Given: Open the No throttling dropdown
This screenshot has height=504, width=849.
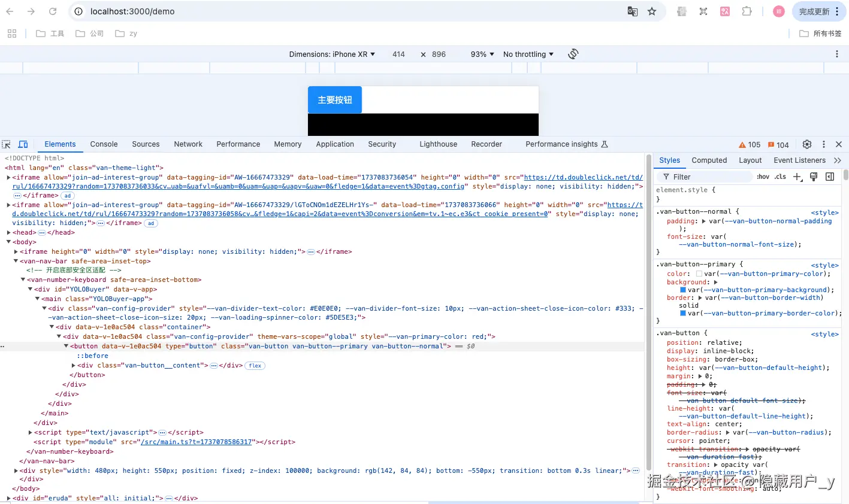Looking at the screenshot, I should coord(528,54).
